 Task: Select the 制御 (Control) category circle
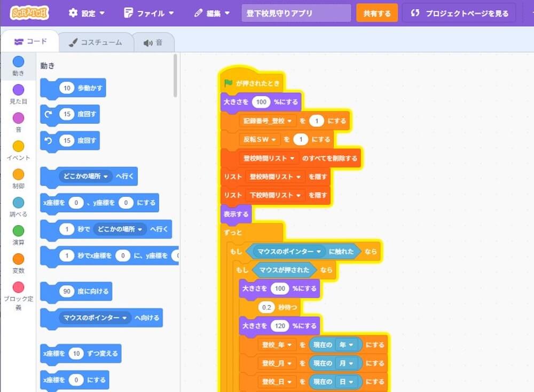pyautogui.click(x=18, y=174)
